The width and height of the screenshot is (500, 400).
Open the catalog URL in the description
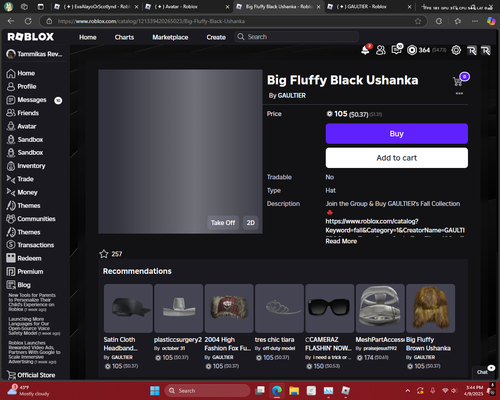pos(395,226)
